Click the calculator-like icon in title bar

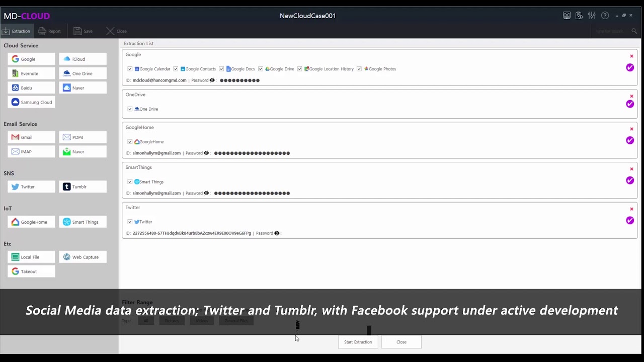(x=579, y=16)
